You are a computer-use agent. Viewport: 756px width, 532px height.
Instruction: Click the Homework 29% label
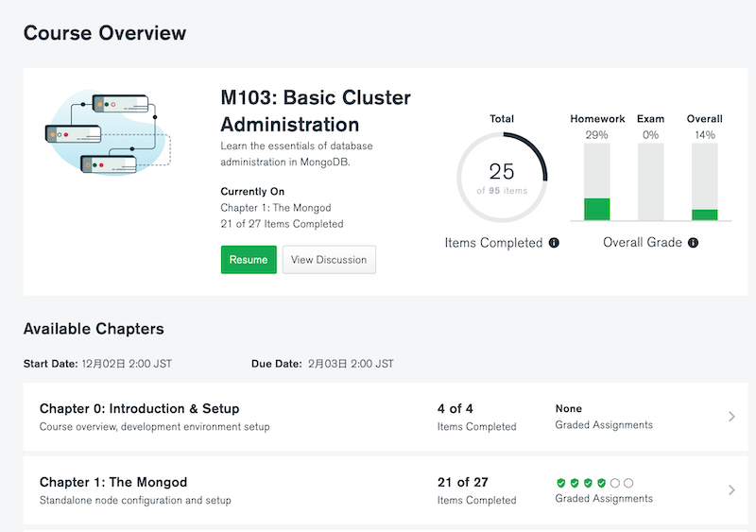coord(597,135)
